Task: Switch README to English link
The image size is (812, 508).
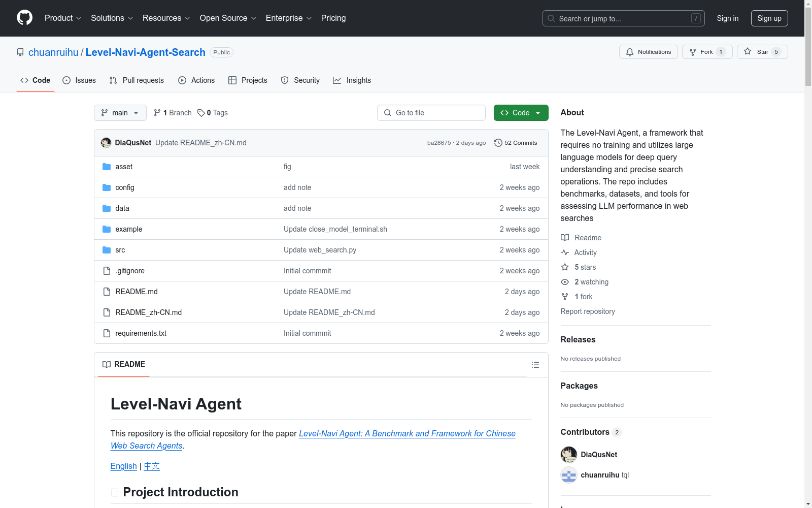Action: tap(124, 466)
